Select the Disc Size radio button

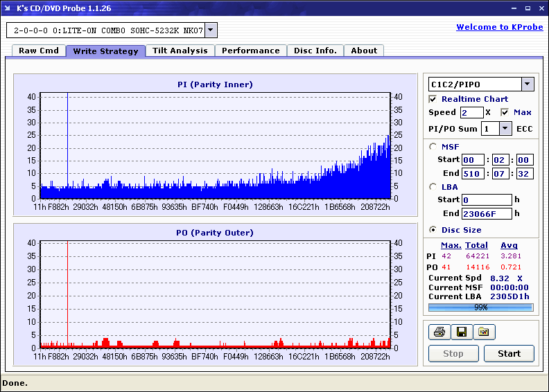(x=433, y=230)
